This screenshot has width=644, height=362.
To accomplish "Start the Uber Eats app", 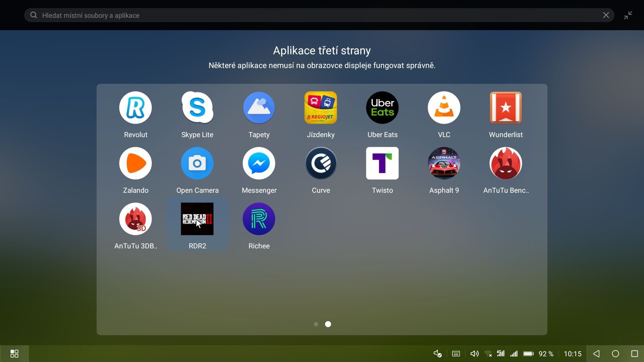I will (382, 108).
